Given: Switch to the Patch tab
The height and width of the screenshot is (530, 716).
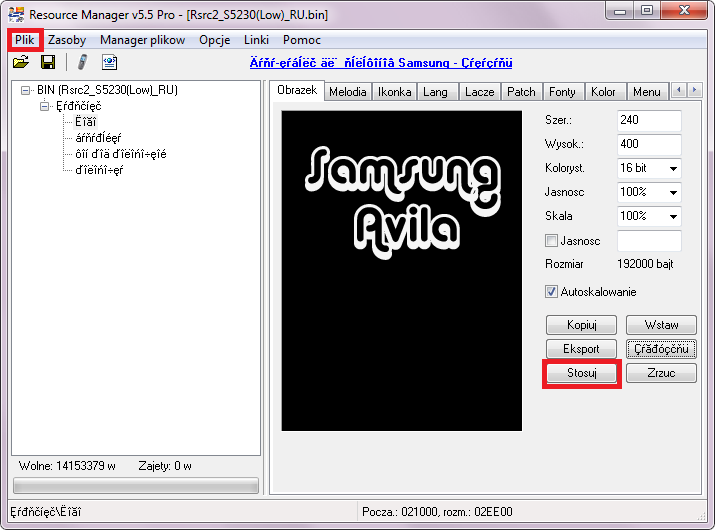Looking at the screenshot, I should 521,92.
